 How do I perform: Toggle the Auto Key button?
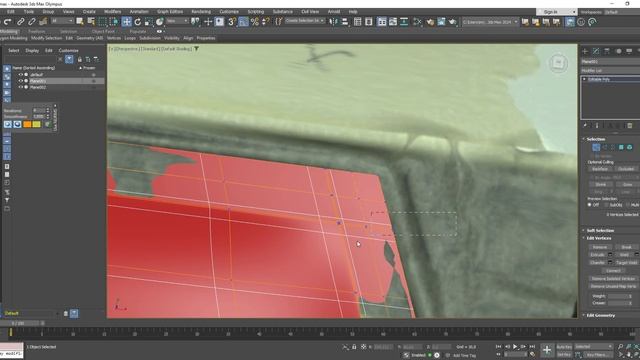coord(564,347)
